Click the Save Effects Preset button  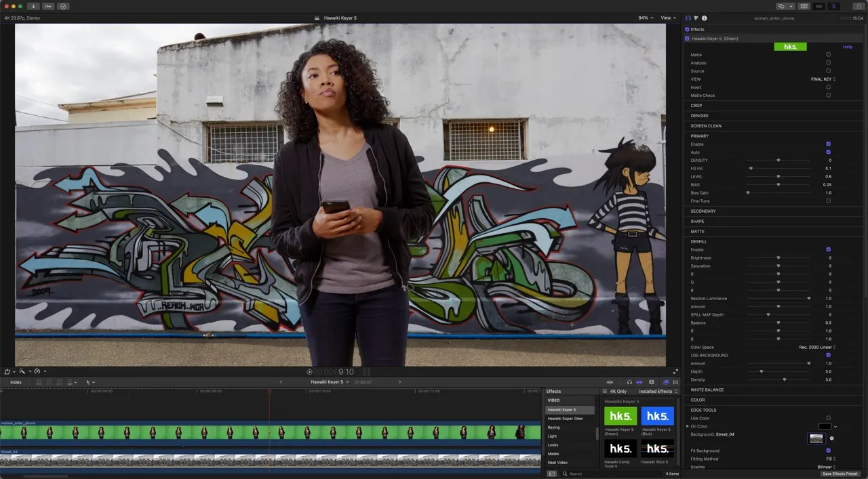840,474
